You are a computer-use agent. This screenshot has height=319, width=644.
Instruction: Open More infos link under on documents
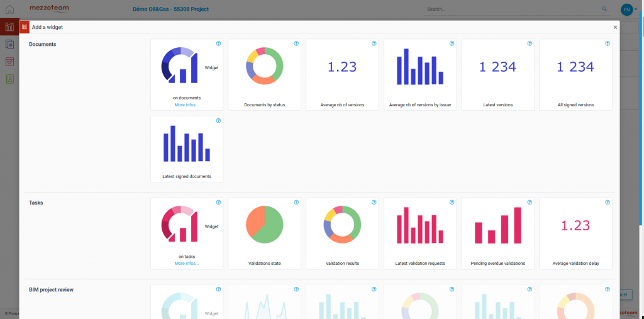(x=186, y=105)
